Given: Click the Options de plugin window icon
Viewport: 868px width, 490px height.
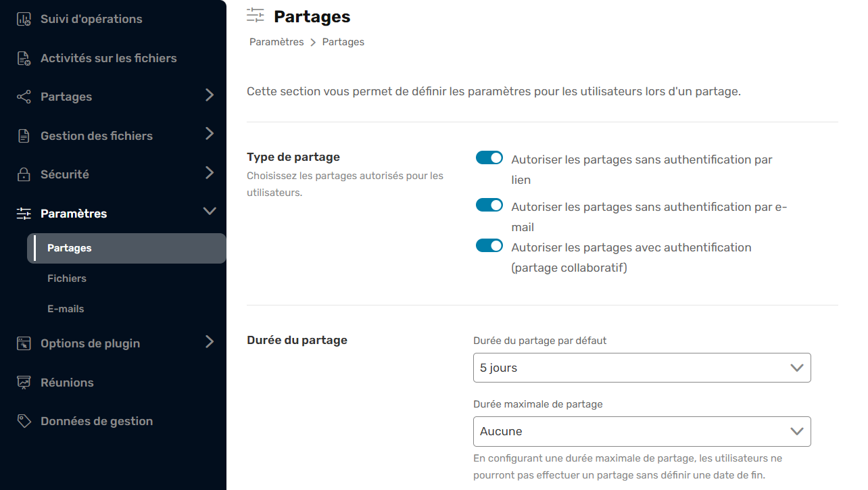Looking at the screenshot, I should [x=24, y=343].
